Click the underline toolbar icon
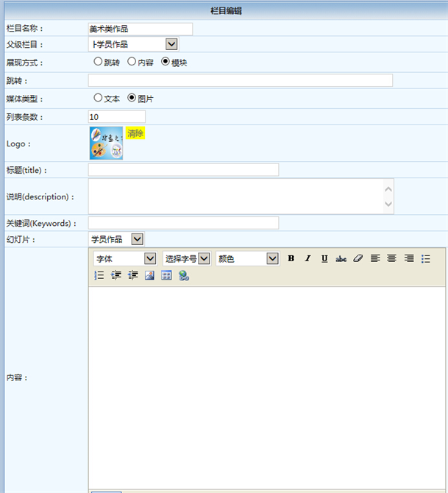Viewport: 448px width, 493px height. (x=324, y=258)
